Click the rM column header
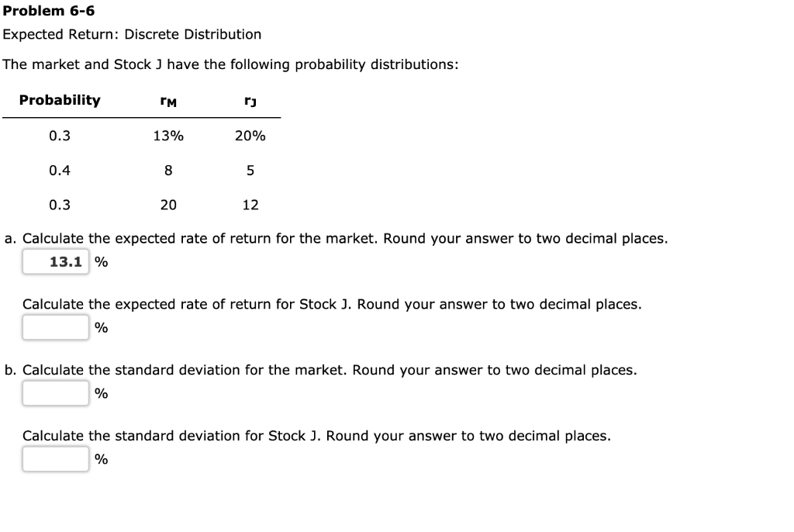 167,99
